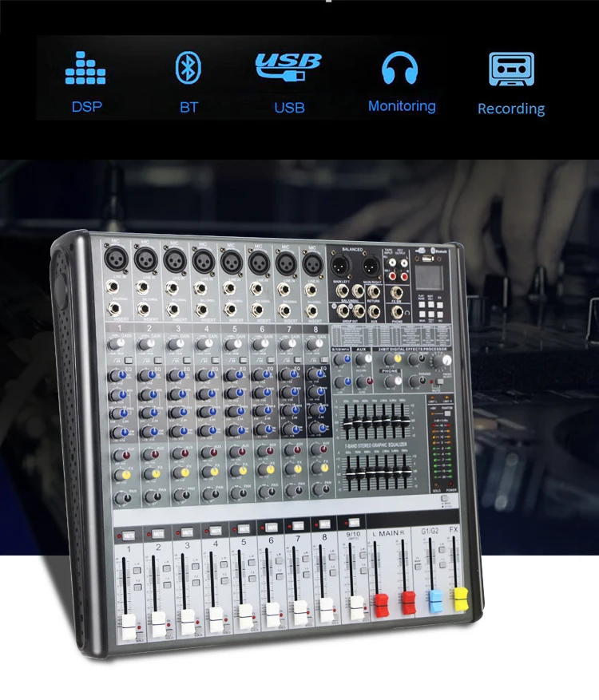This screenshot has height=700, width=599.
Task: Mute channel 5 on the mixer
Action: 244,529
